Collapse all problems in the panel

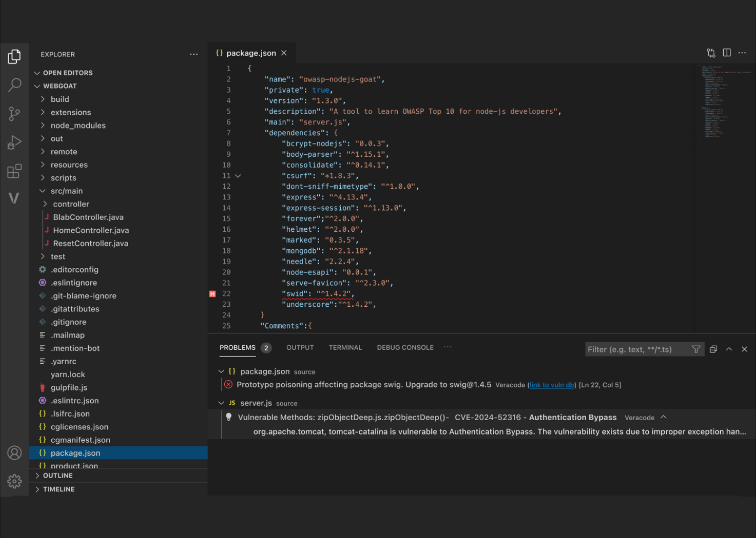coord(713,349)
